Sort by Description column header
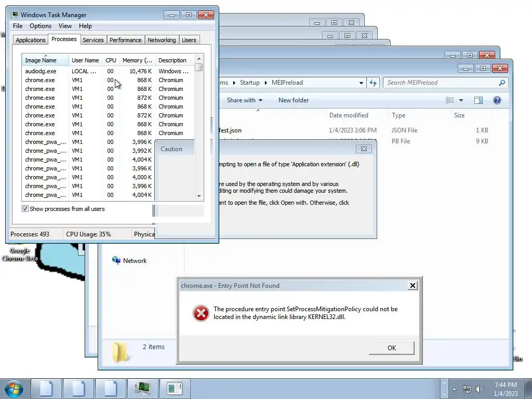532x399 pixels. pyautogui.click(x=175, y=60)
